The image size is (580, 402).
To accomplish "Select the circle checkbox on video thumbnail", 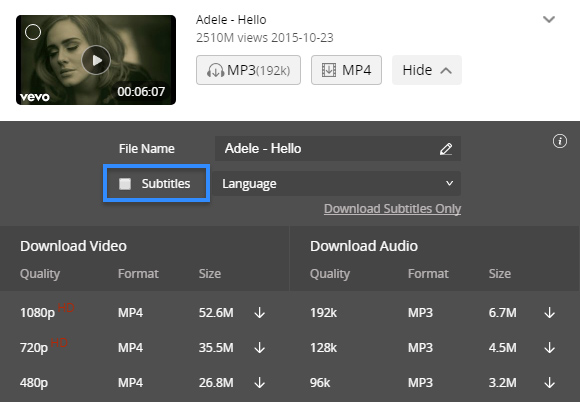I will [x=33, y=32].
